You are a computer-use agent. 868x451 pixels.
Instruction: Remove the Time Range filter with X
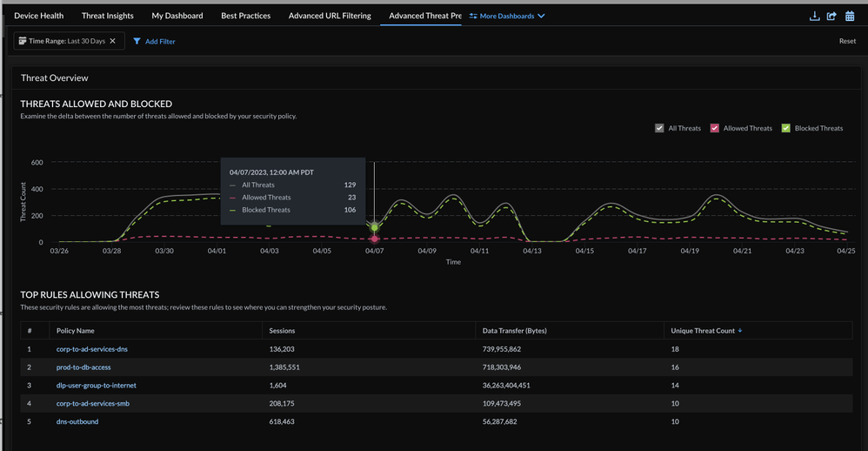click(112, 41)
